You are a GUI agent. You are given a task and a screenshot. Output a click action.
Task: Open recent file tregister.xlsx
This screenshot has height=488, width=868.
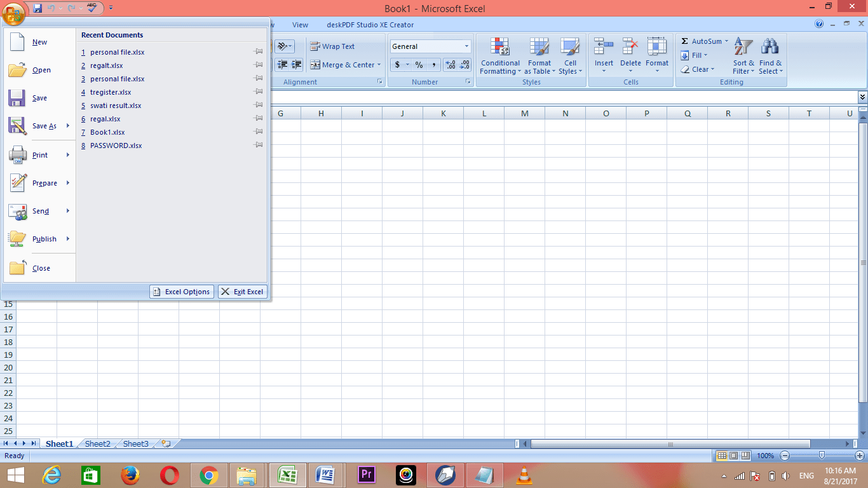click(111, 92)
